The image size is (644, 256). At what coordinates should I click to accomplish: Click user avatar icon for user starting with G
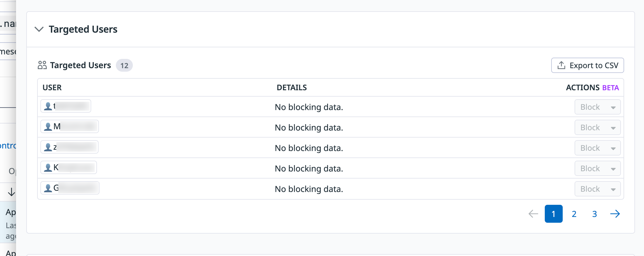[48, 188]
